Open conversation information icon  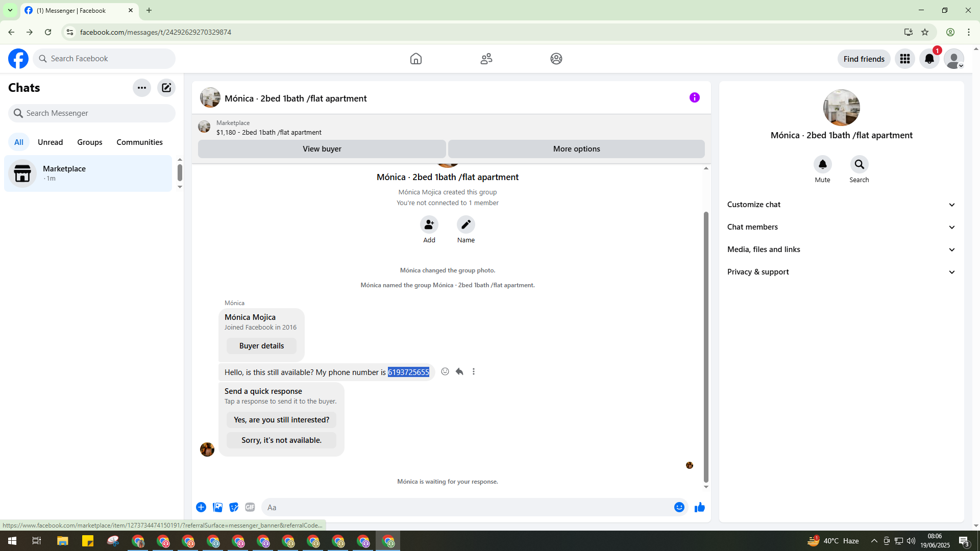695,97
